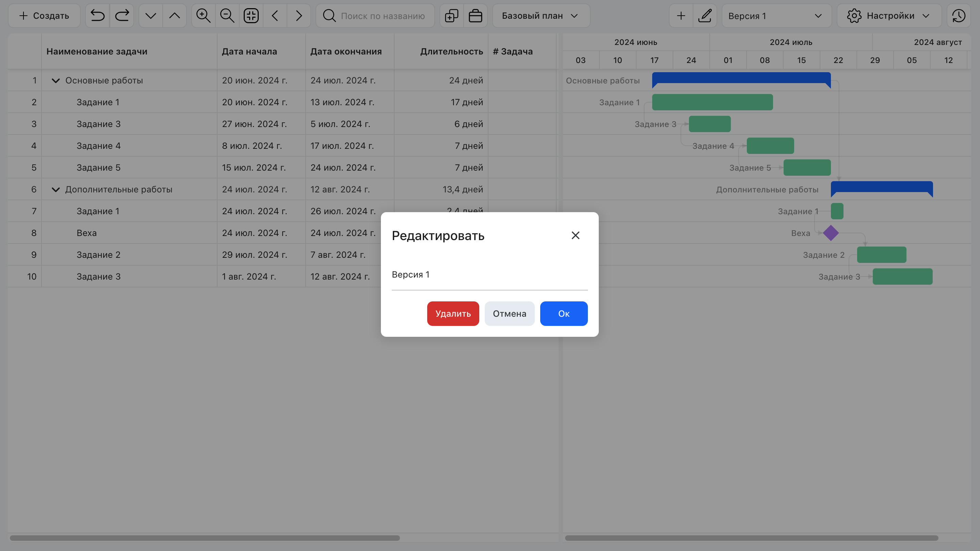The width and height of the screenshot is (980, 551).
Task: Click the purple Веха milestone diamond
Action: pyautogui.click(x=831, y=233)
